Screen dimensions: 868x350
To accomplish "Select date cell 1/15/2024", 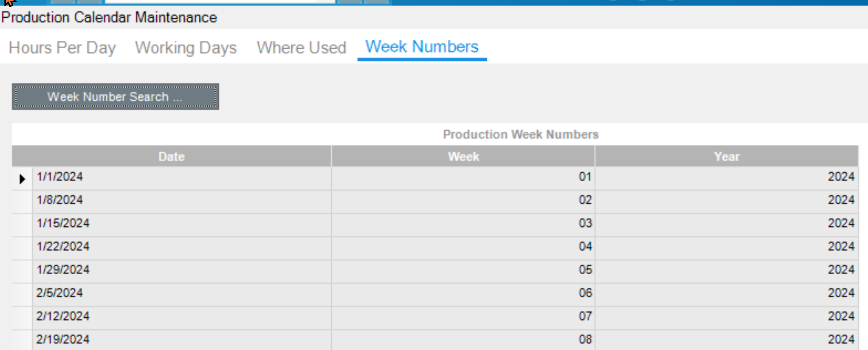I will tap(182, 225).
